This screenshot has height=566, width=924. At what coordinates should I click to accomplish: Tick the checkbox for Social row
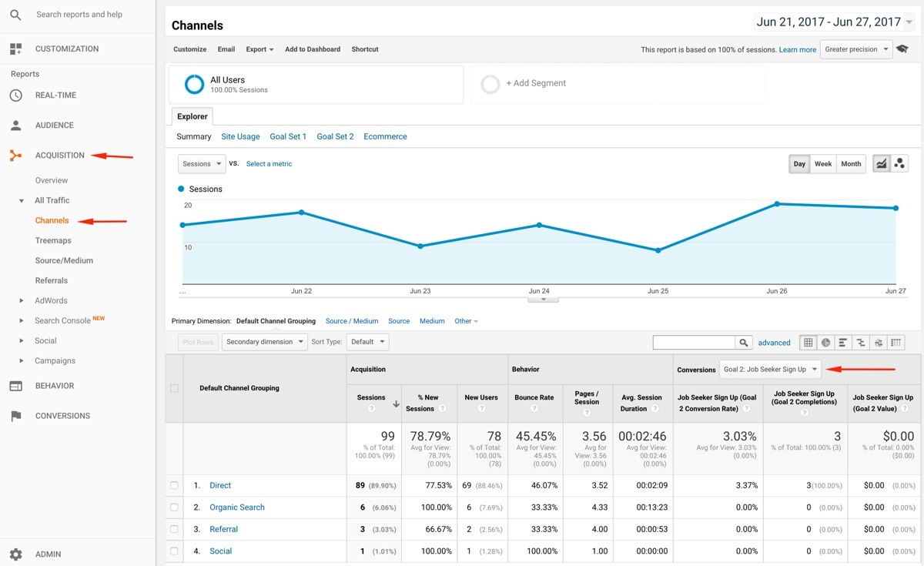[x=174, y=551]
